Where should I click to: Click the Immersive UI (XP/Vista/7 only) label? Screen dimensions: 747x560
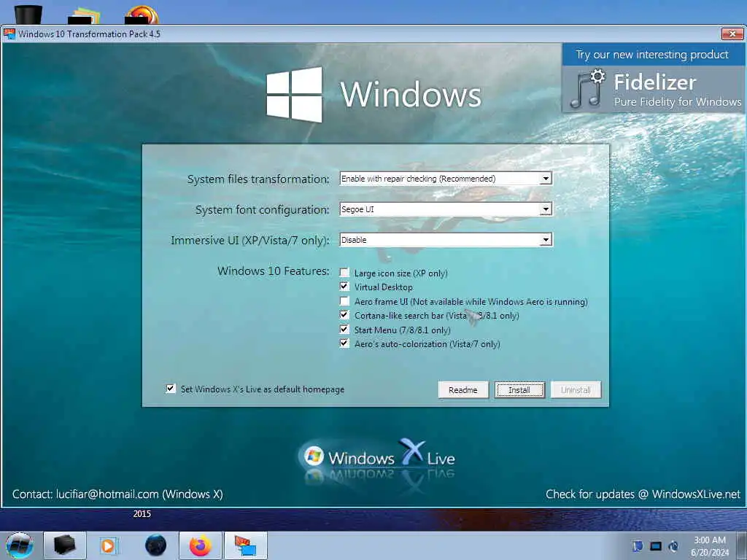250,240
